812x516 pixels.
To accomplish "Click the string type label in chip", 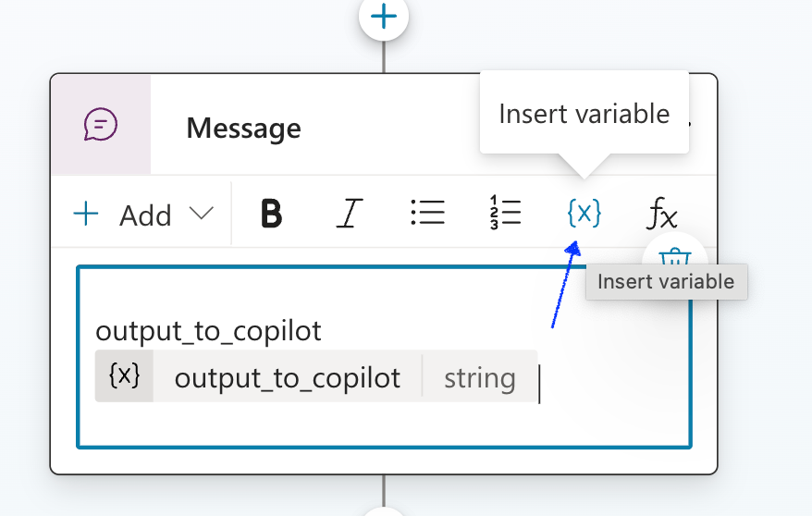I will point(479,377).
